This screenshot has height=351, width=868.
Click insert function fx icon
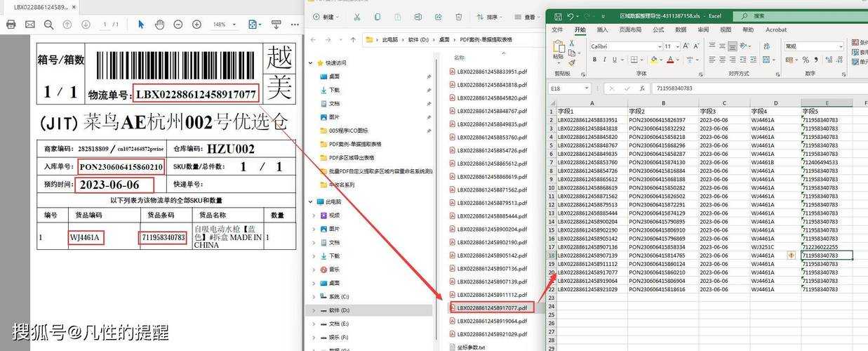coord(641,88)
